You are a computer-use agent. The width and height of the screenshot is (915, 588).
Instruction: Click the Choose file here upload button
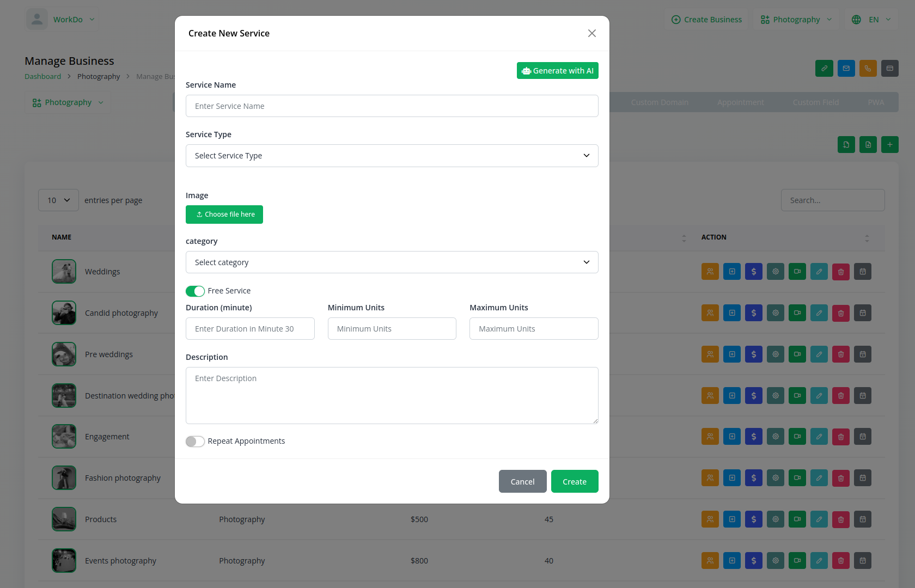coord(224,215)
